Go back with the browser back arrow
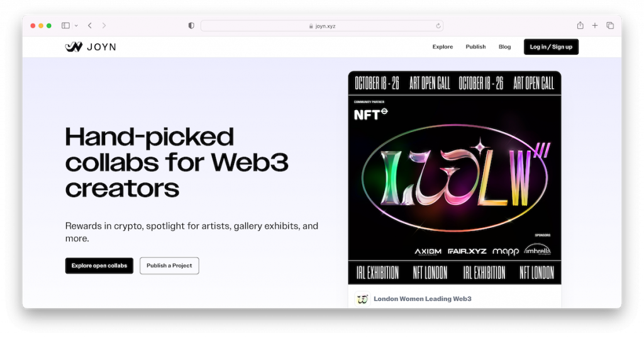This screenshot has height=338, width=644. click(x=90, y=26)
